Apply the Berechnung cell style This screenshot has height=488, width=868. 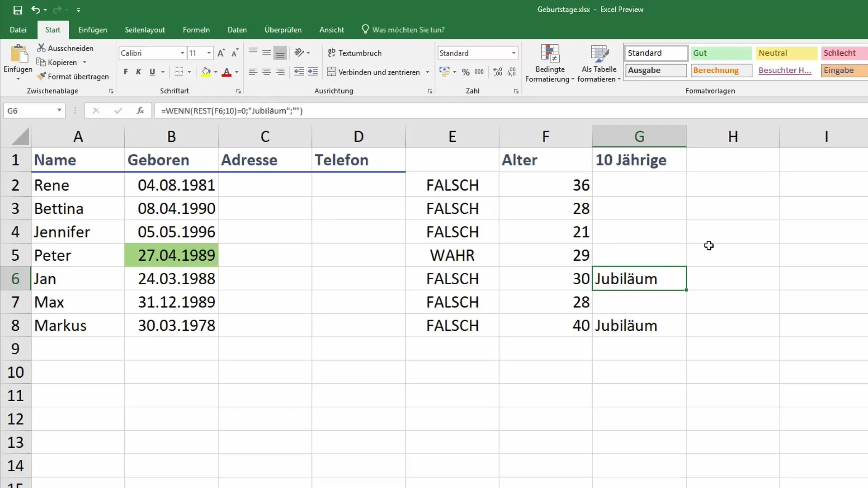click(721, 70)
